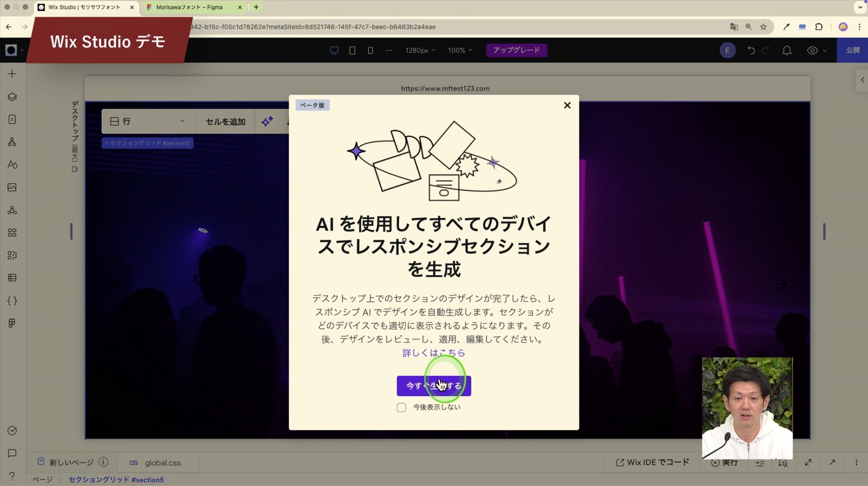
Task: Click the AI sparkle icon in section toolbar
Action: pyautogui.click(x=267, y=121)
